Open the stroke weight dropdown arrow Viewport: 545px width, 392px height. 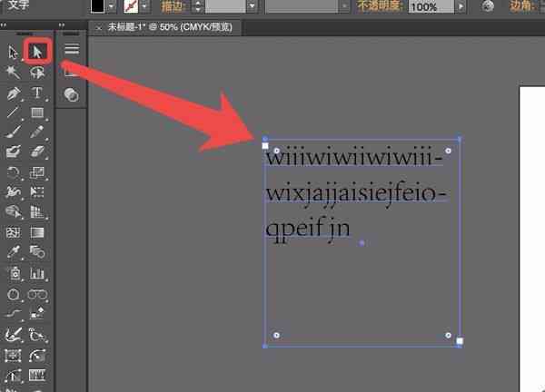[x=252, y=6]
